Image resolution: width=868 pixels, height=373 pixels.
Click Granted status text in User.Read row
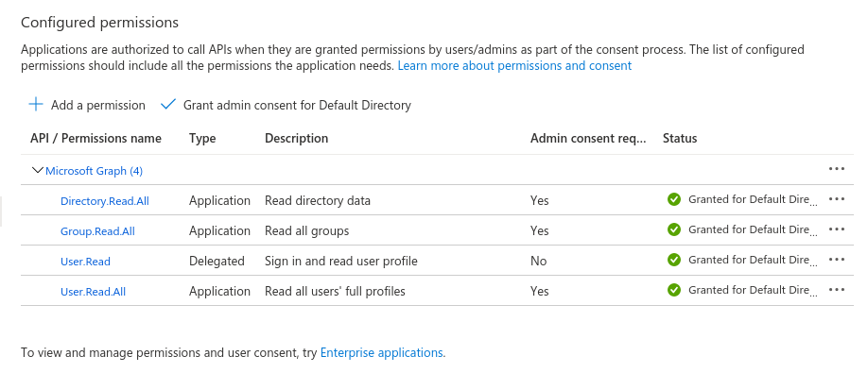pos(753,260)
